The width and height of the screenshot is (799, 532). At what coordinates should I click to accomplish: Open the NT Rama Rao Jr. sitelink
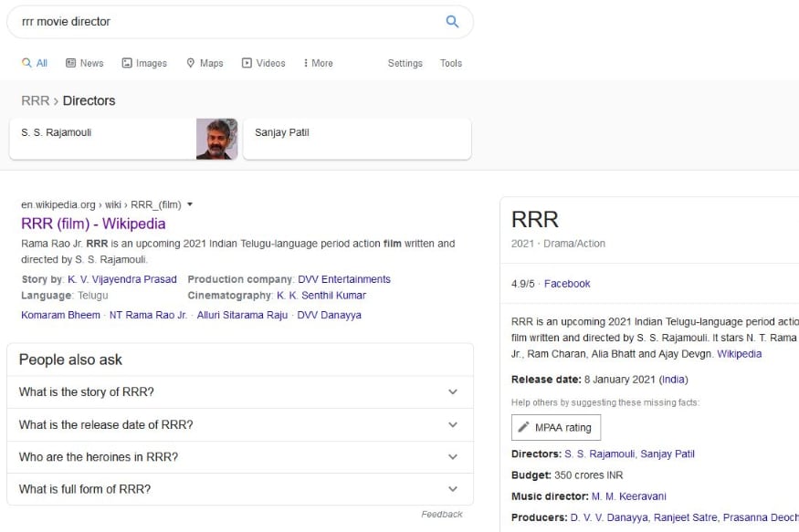coord(148,315)
